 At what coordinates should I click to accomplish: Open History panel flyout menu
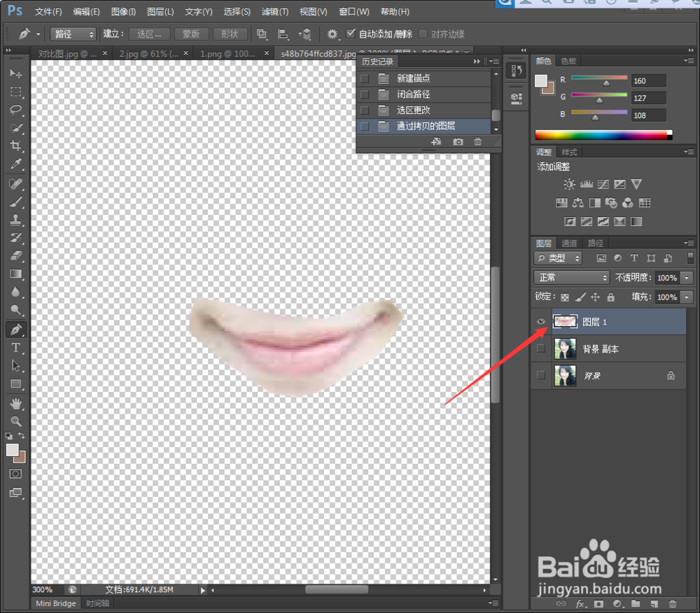(495, 61)
